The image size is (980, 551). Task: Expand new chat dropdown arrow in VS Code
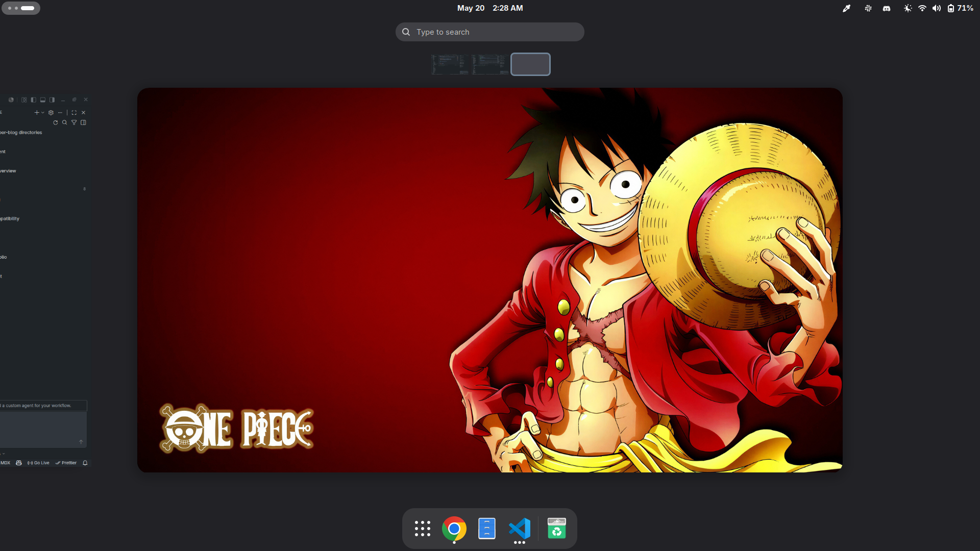43,113
